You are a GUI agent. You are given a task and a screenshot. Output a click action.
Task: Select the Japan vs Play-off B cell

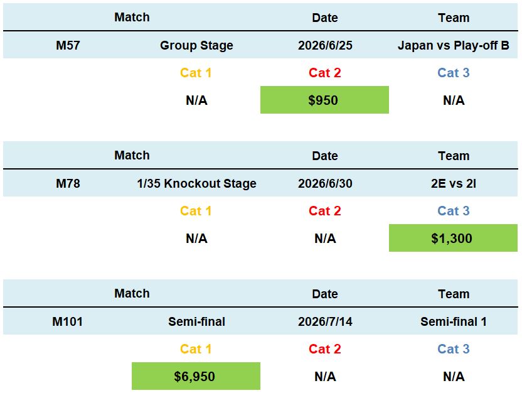pyautogui.click(x=453, y=45)
